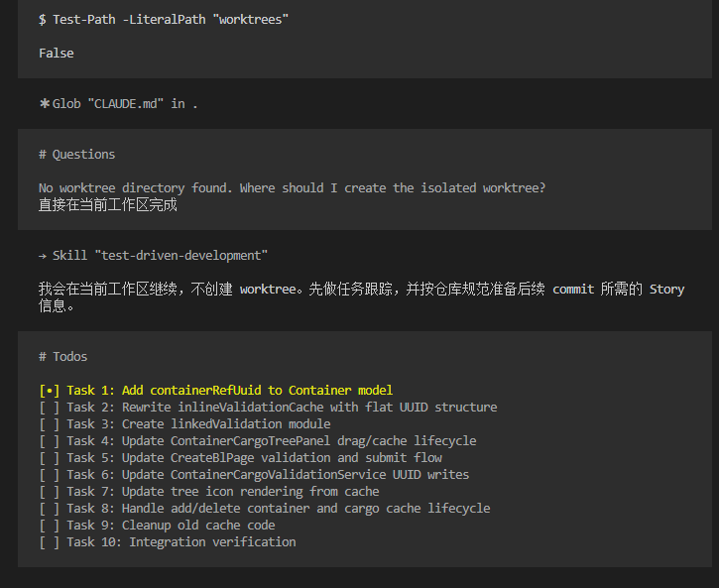Click Task 6 ContainerCargoValidationService UUID writes text
719x588 pixels.
pos(268,475)
